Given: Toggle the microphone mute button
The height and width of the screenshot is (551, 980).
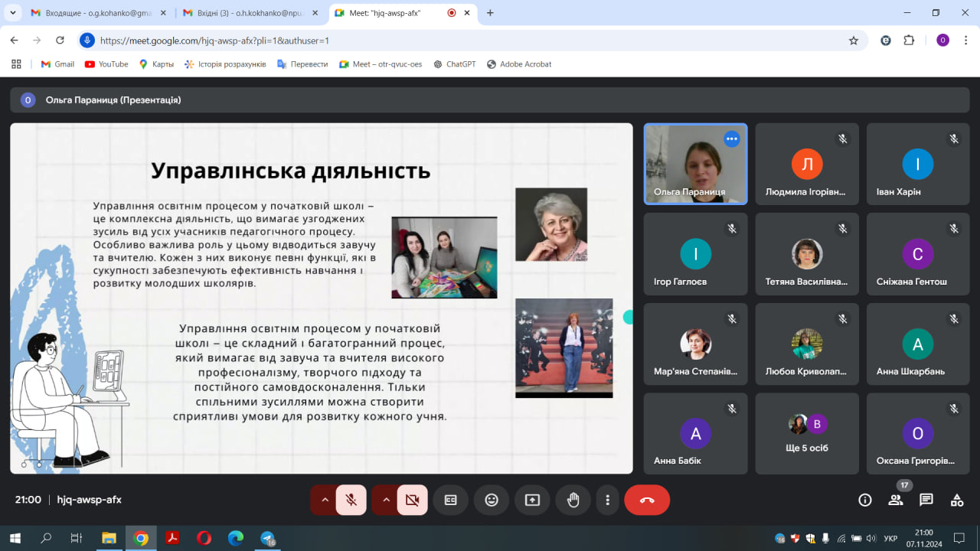Looking at the screenshot, I should [x=351, y=500].
